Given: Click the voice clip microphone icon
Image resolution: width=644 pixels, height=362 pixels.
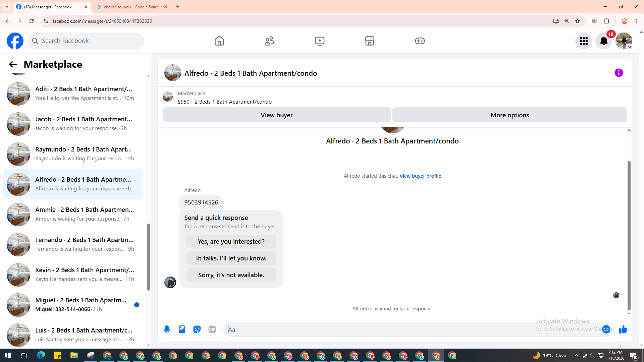Looking at the screenshot, I should [167, 329].
